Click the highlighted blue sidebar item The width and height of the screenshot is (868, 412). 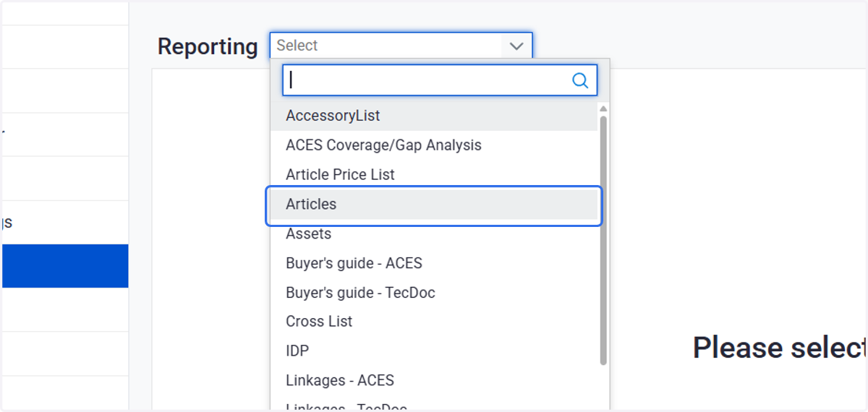click(x=64, y=266)
